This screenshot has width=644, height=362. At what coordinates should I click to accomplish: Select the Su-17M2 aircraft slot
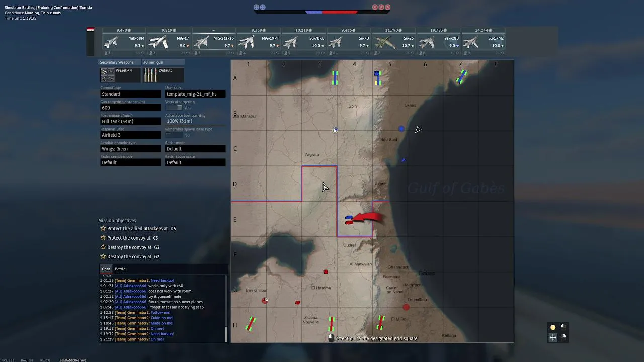click(x=482, y=42)
